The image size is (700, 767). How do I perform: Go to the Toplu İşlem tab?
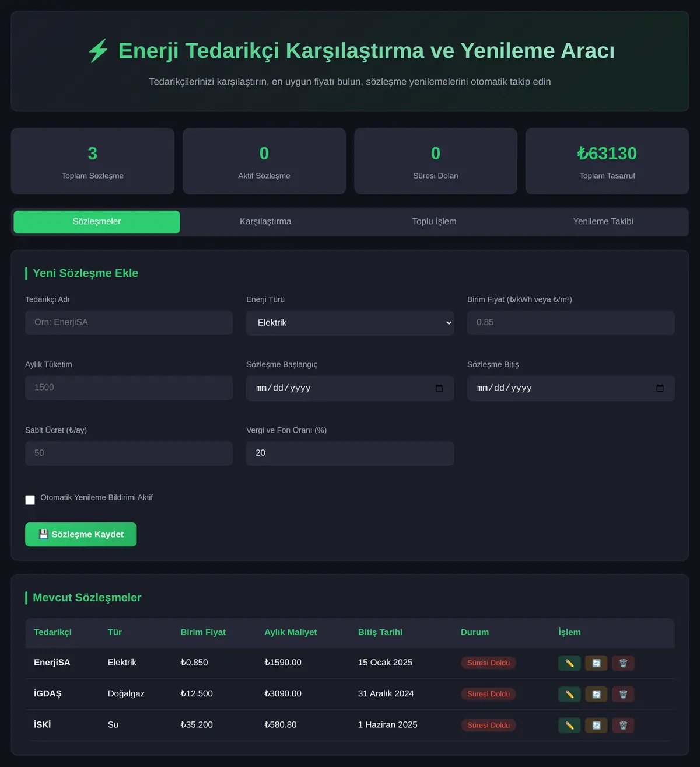pos(435,222)
